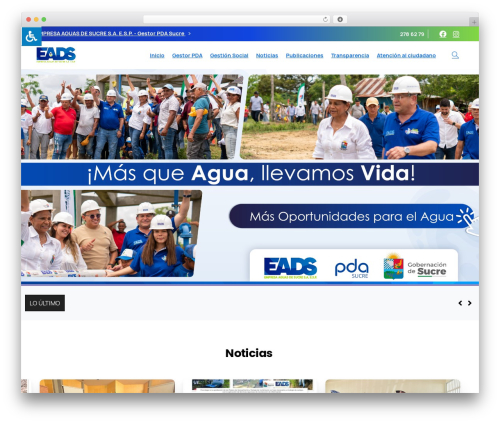Open the Inicio menu item
The height and width of the screenshot is (423, 500).
pyautogui.click(x=157, y=55)
